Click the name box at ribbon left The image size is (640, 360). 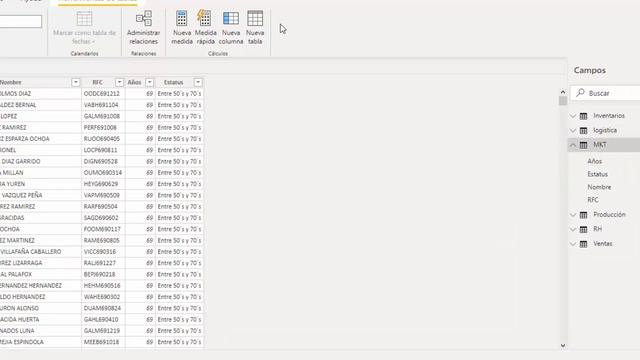point(20,22)
